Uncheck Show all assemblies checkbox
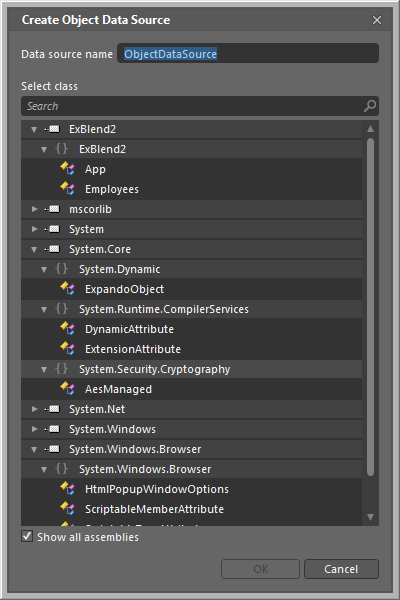This screenshot has width=400, height=600. pos(27,536)
